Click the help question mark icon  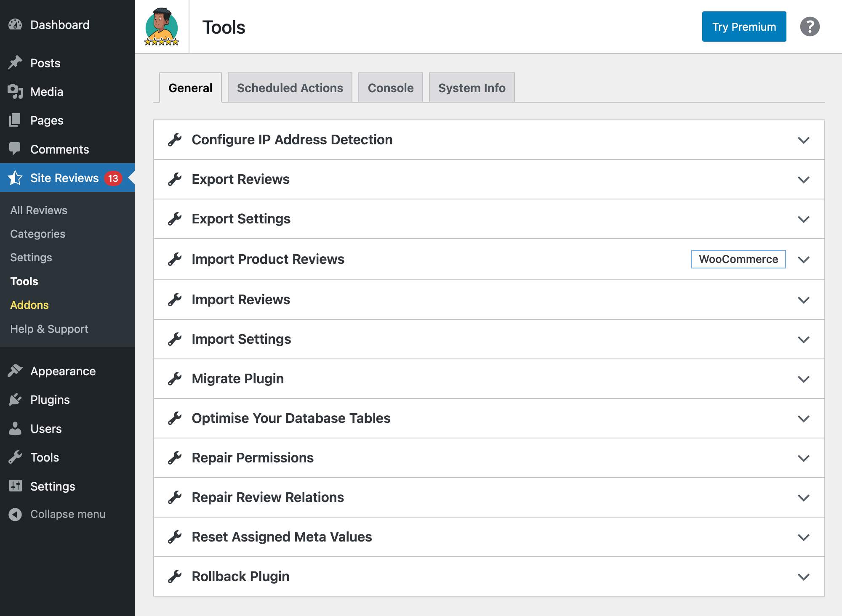pyautogui.click(x=810, y=27)
